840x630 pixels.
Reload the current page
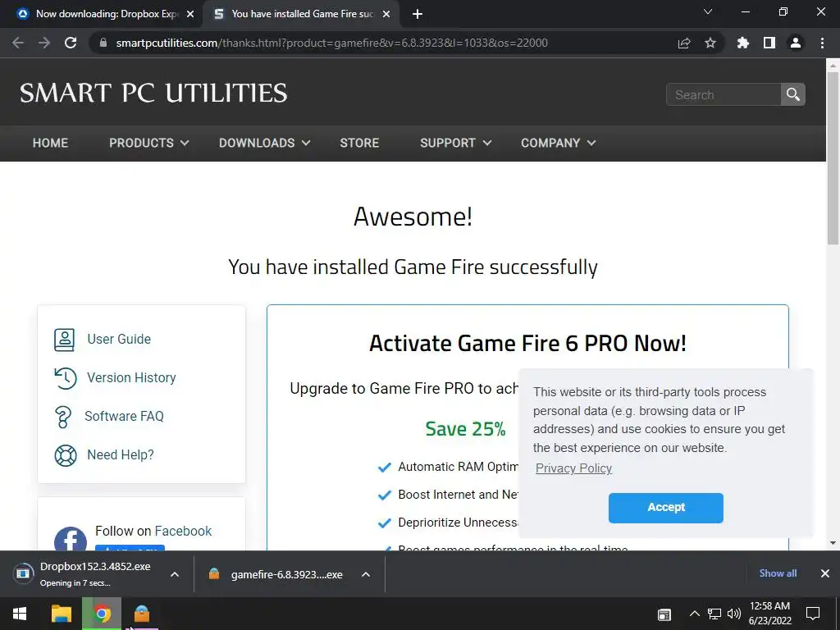(x=71, y=43)
